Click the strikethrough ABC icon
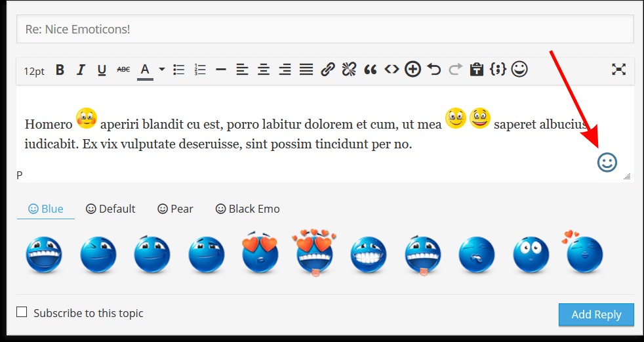Screen dimensions: 644x342 123,70
